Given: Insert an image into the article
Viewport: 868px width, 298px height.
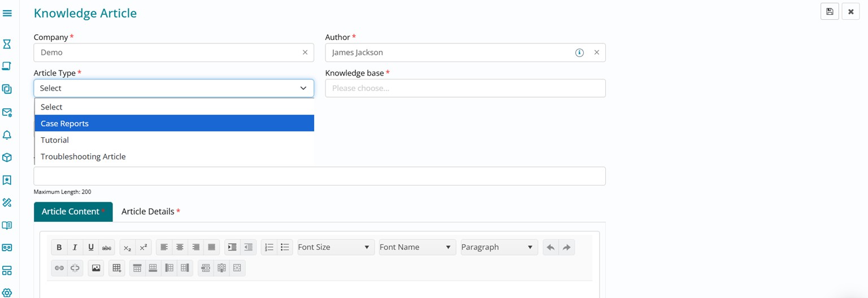Looking at the screenshot, I should tap(96, 268).
